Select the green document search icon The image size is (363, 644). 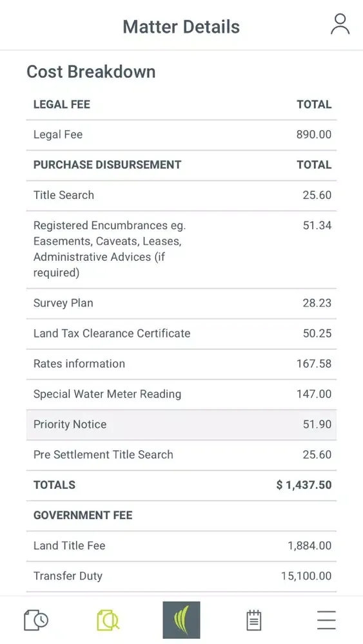[x=108, y=620]
